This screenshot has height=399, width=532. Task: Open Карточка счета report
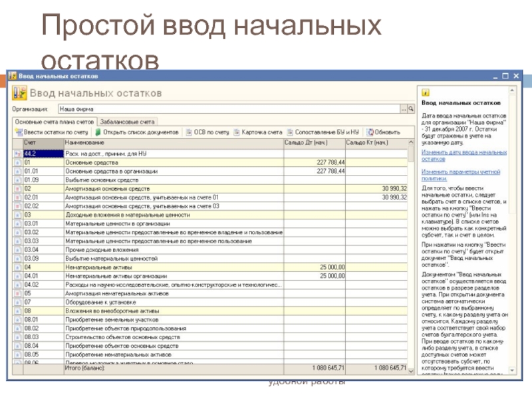click(x=258, y=132)
